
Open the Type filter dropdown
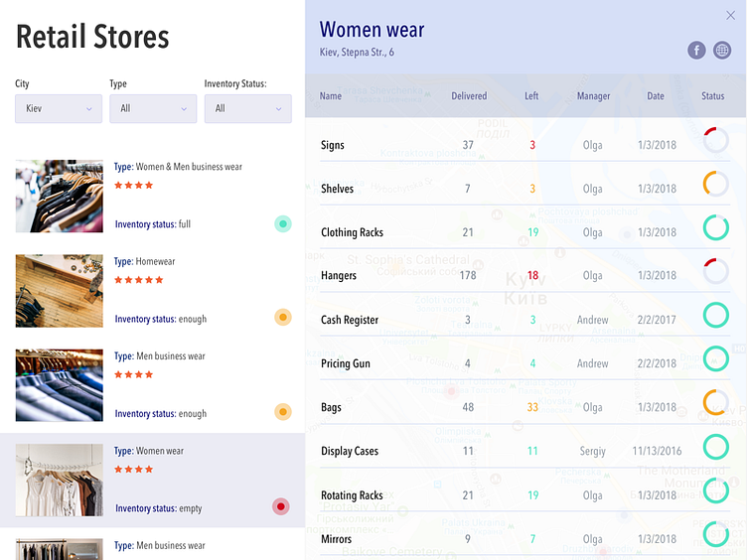[153, 108]
